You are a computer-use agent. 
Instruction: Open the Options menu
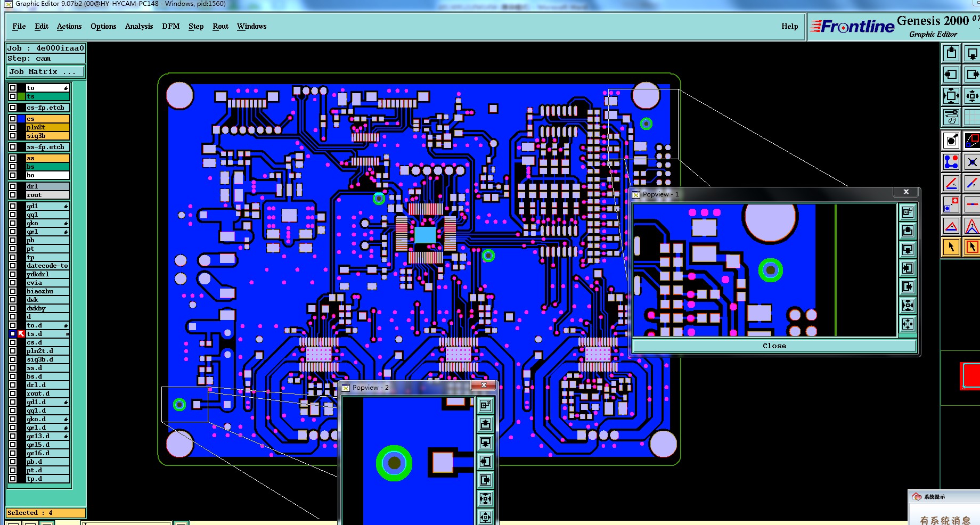tap(103, 26)
